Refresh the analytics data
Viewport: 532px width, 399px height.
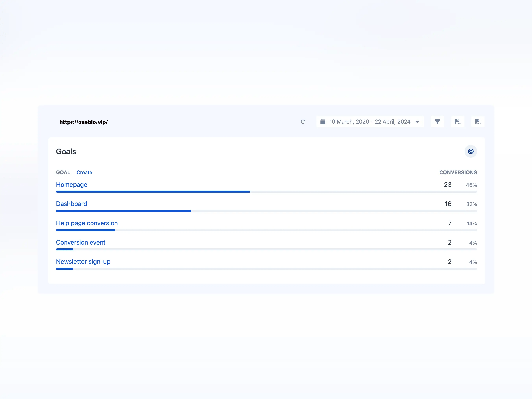(x=303, y=122)
